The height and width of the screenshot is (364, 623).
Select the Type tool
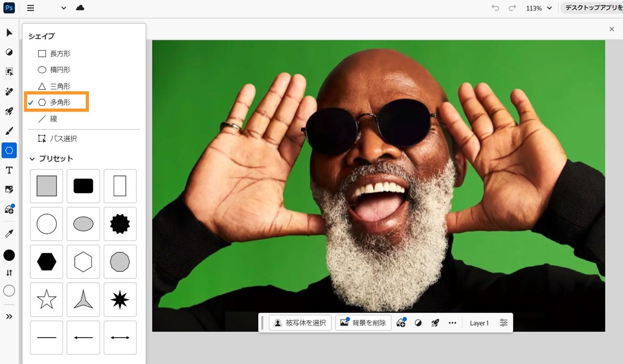tap(9, 170)
